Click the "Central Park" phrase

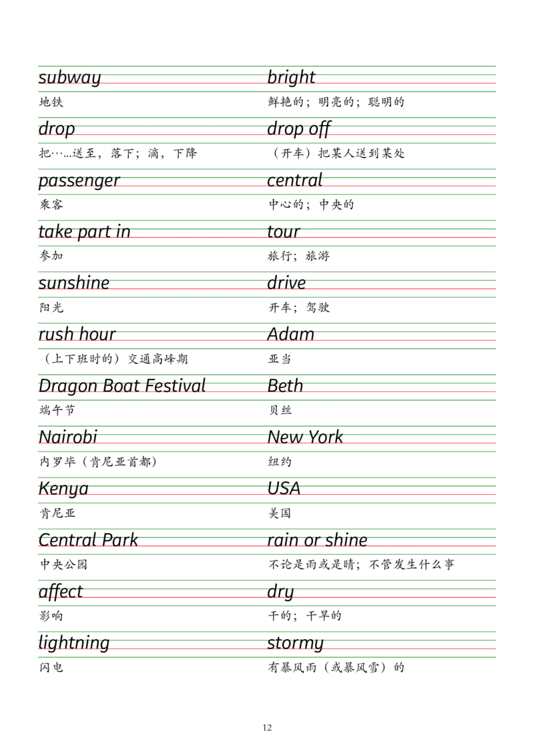(x=88, y=539)
